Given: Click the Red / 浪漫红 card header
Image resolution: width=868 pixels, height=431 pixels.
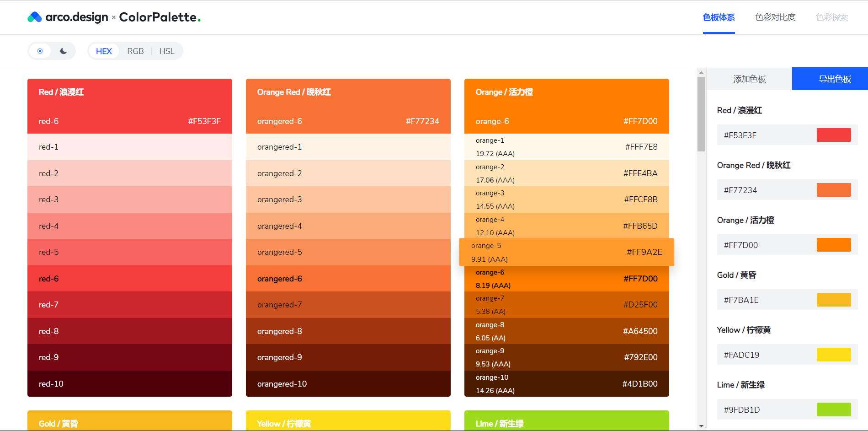Looking at the screenshot, I should pyautogui.click(x=130, y=106).
